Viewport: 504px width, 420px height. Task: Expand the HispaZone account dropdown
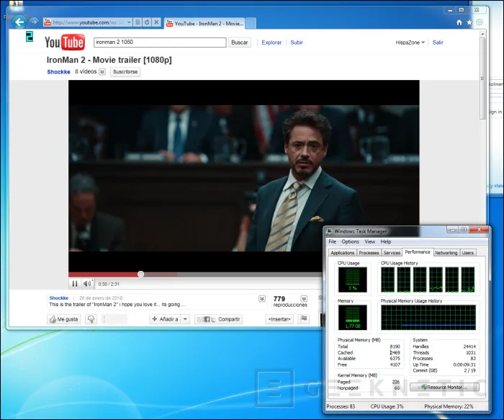[410, 43]
